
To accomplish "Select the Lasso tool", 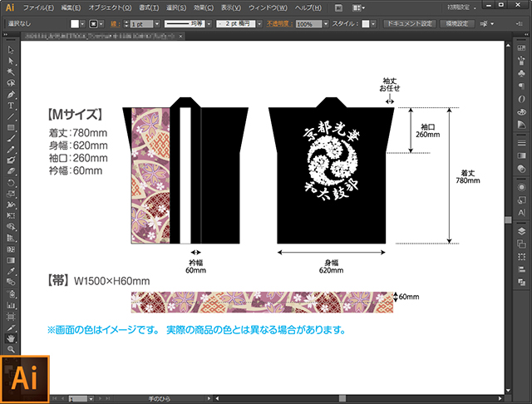I will 11,83.
